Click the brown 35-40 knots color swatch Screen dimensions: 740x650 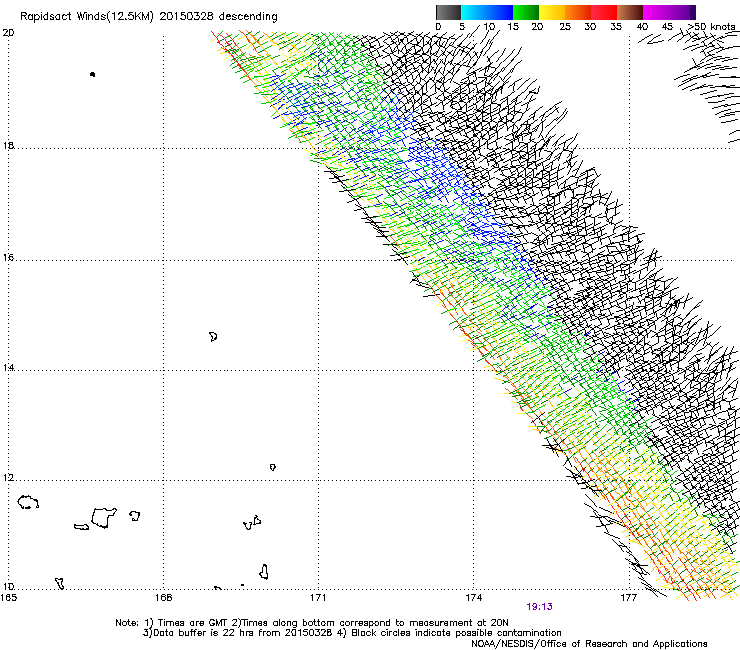(x=630, y=12)
